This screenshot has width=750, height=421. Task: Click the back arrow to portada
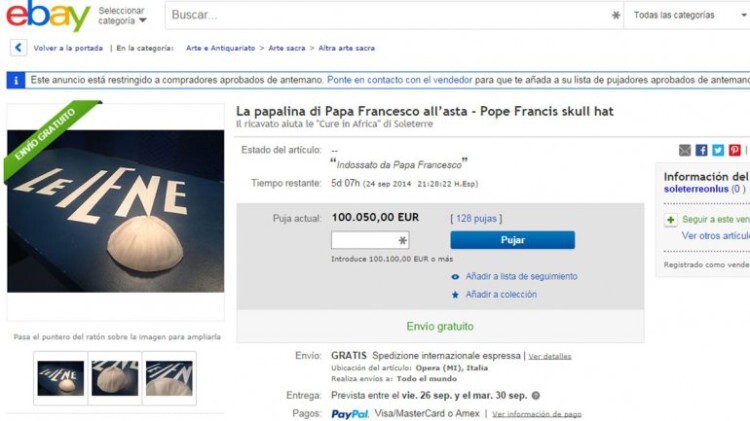(x=18, y=48)
